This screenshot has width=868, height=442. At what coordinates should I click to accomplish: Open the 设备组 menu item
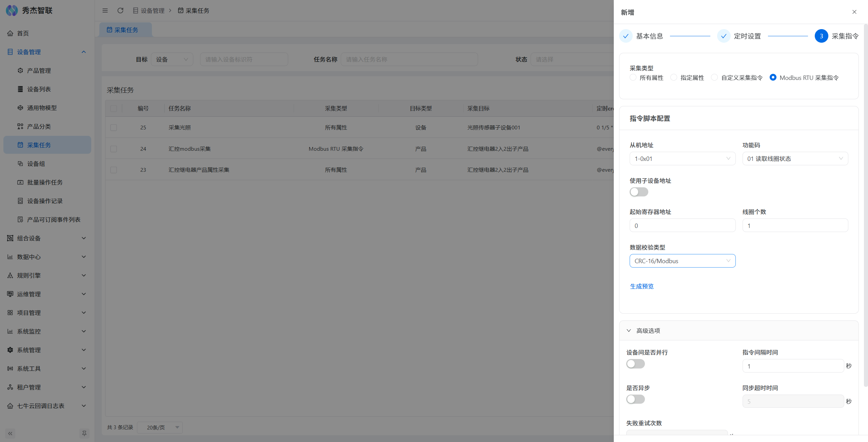pos(36,164)
